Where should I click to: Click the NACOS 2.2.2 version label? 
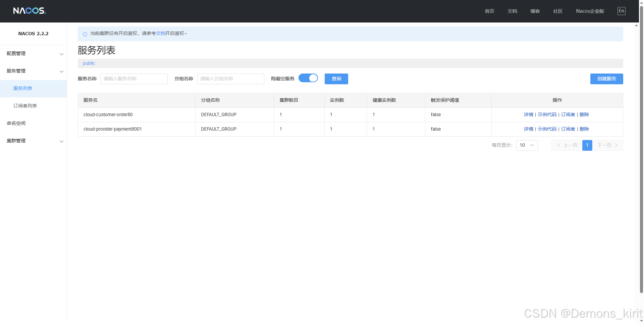[x=33, y=34]
